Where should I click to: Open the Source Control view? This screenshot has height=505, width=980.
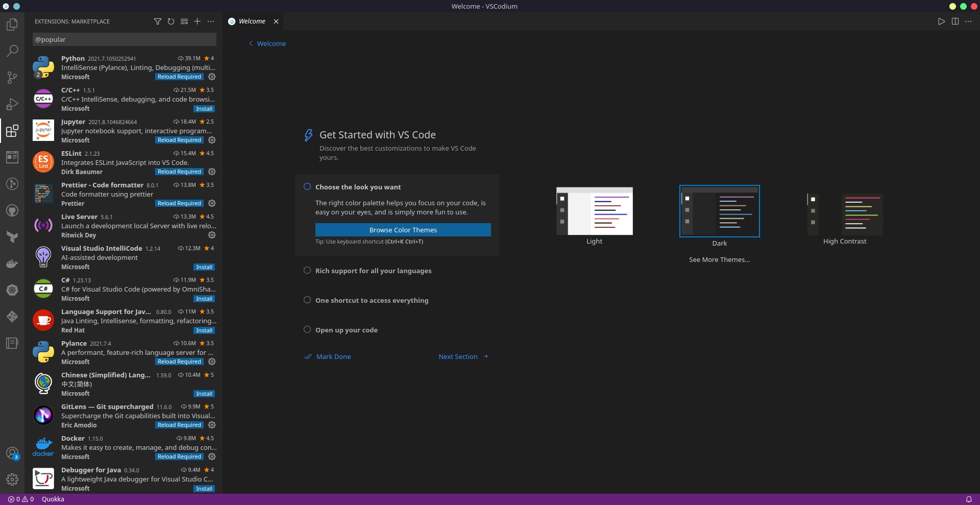coord(12,78)
